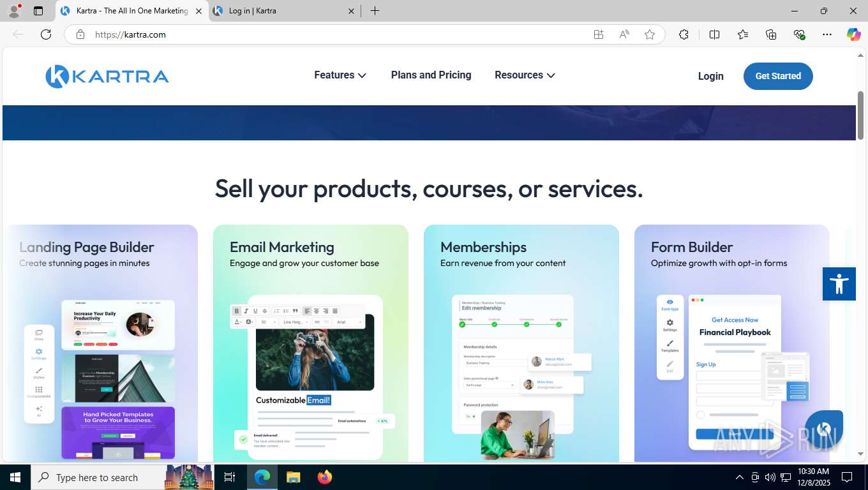Go back with browser back arrow
Screen dimensions: 868x490
(x=18, y=34)
